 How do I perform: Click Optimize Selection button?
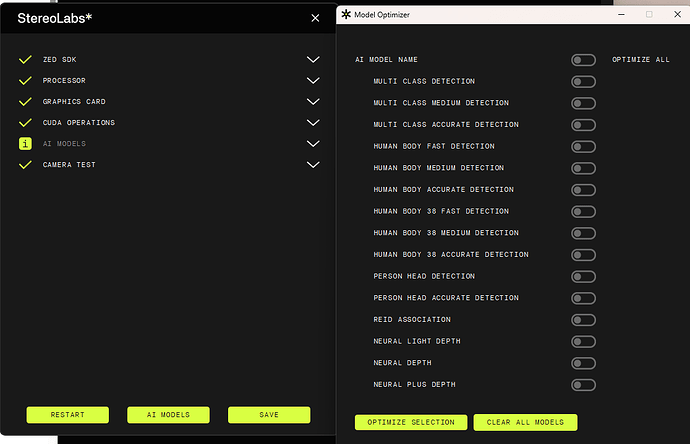coord(411,422)
